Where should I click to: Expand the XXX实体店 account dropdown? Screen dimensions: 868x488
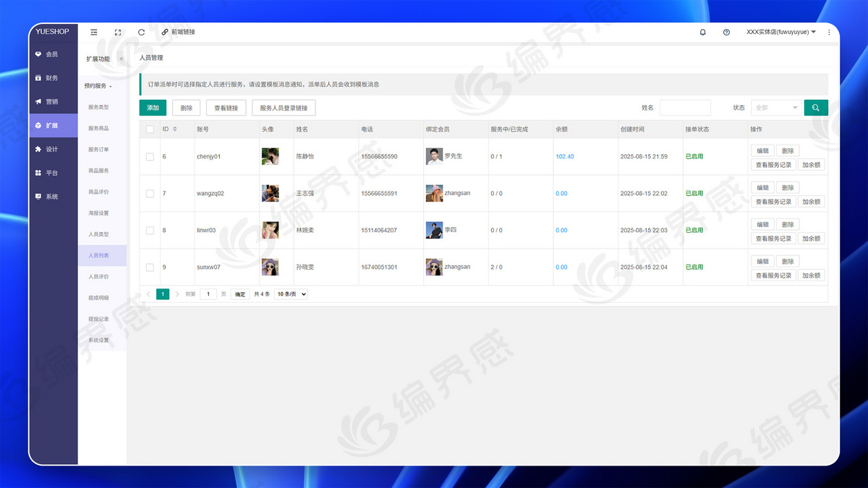tap(781, 32)
